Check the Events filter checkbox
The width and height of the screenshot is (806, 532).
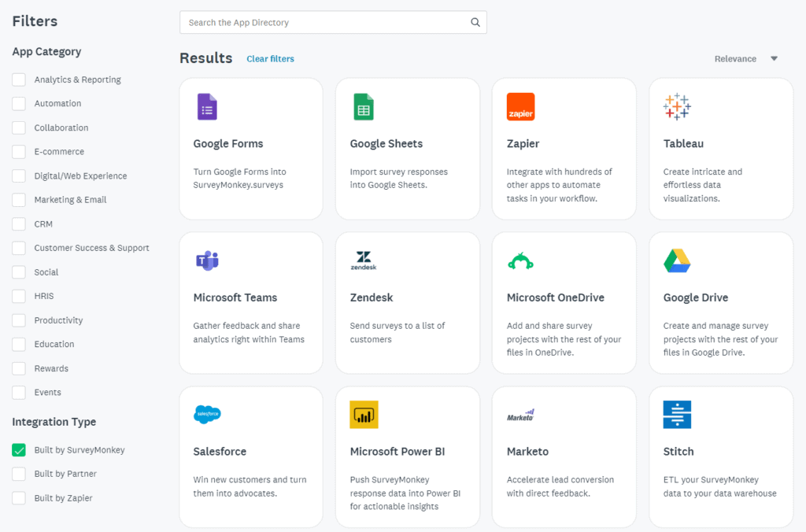(19, 392)
